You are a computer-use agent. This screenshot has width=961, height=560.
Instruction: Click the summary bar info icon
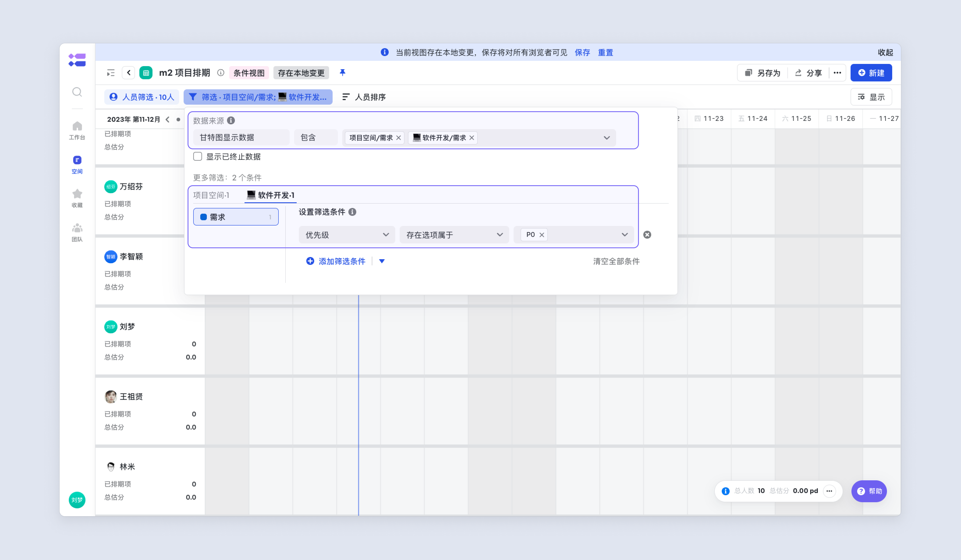[726, 491]
